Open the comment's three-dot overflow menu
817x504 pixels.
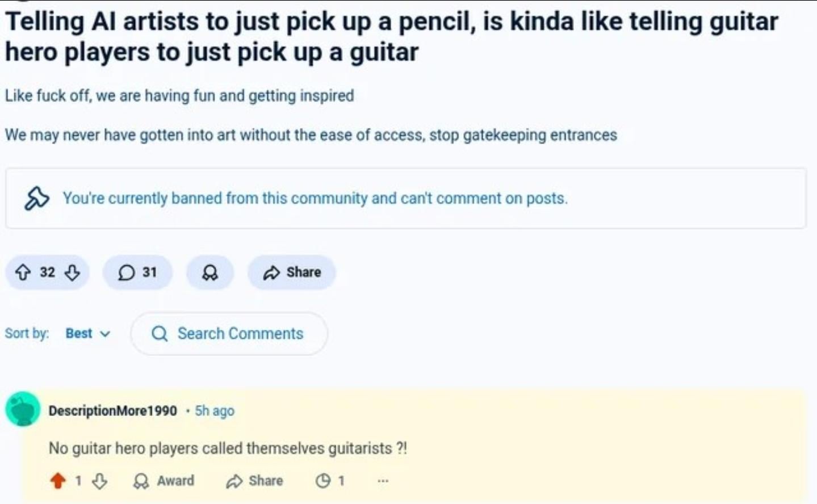point(383,481)
